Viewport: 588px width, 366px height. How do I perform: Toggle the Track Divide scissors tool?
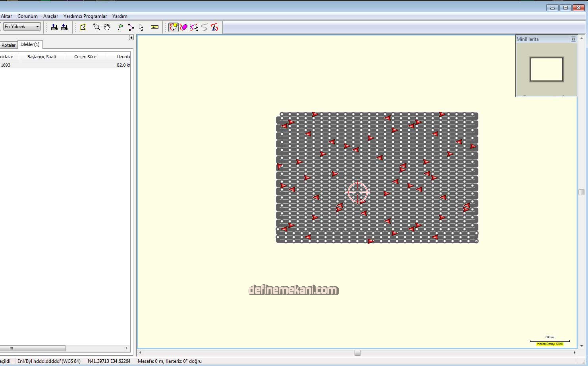214,27
